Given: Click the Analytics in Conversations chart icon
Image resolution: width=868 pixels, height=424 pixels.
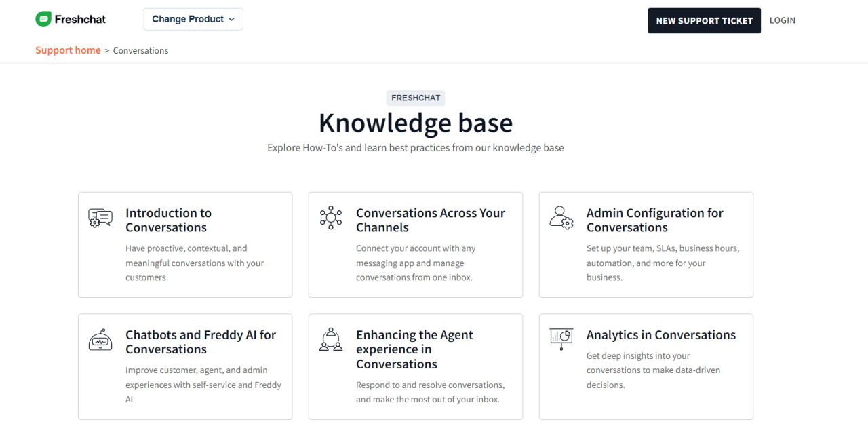Looking at the screenshot, I should point(561,339).
